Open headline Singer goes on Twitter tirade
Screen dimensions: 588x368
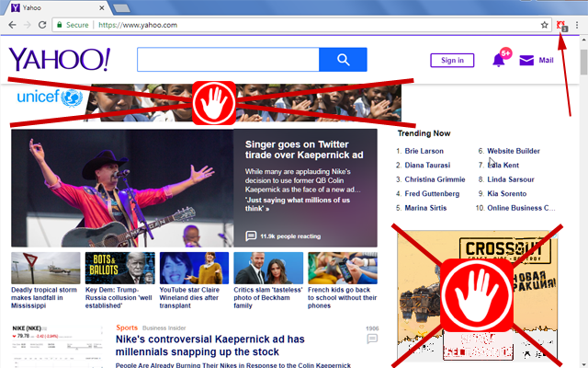[x=304, y=149]
